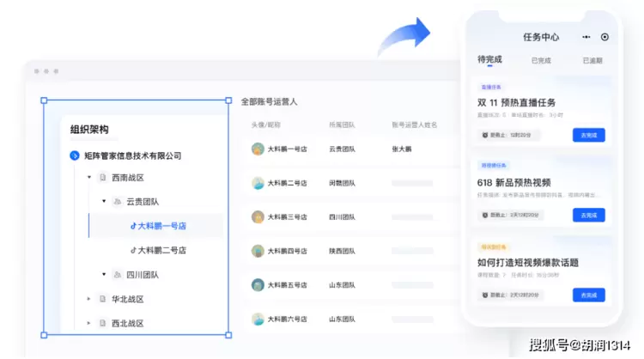Collapse the 西南战区 tree node

click(88, 178)
